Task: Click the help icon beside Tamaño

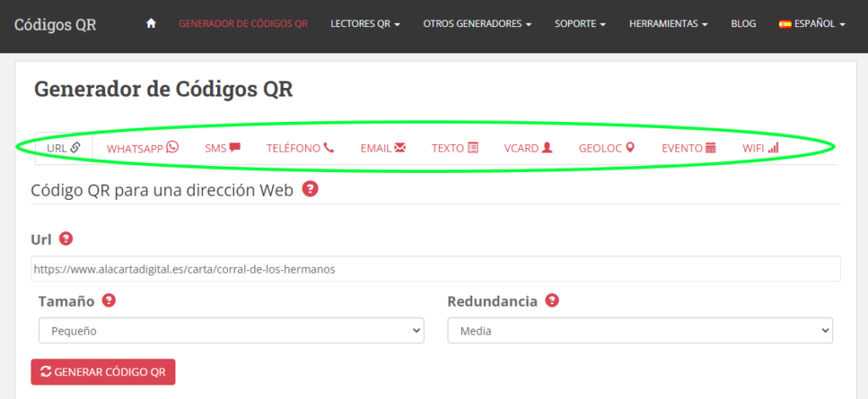Action: (109, 301)
